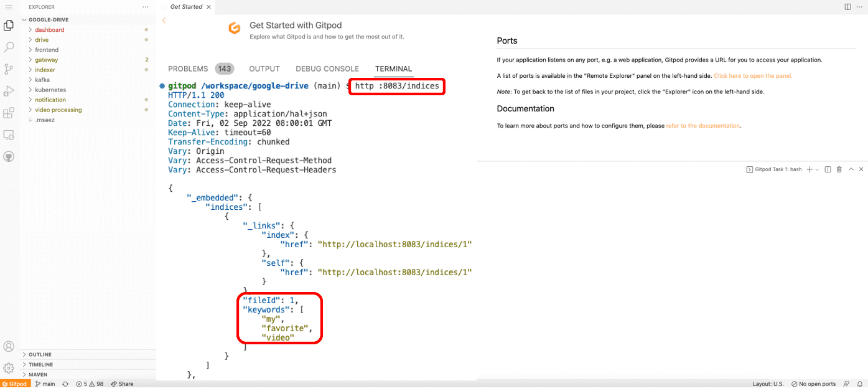Screen dimensions: 868x391
Task: Open the No open ports indicator
Action: click(813, 384)
